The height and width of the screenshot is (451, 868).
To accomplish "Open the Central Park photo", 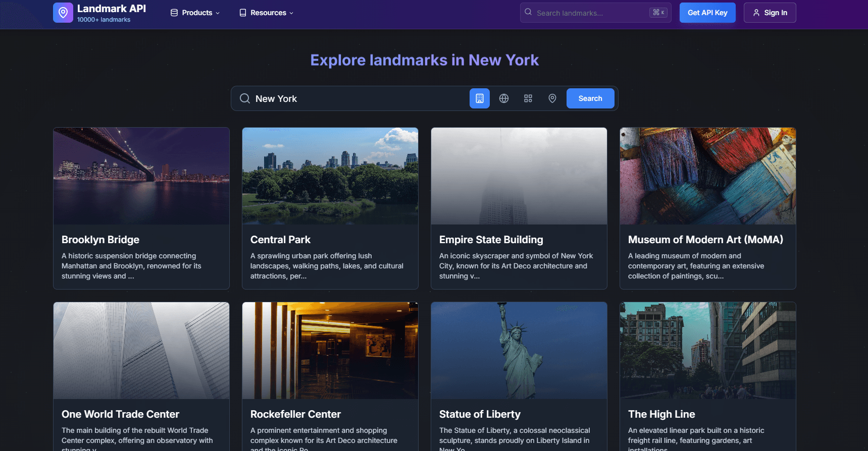I will click(x=330, y=176).
